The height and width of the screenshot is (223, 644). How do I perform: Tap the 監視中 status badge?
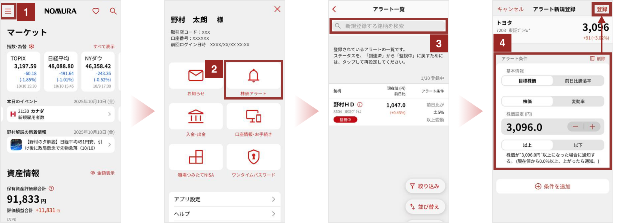(345, 120)
